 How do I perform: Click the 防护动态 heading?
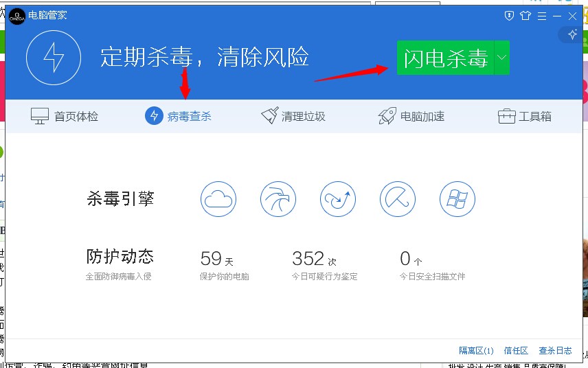coord(120,256)
